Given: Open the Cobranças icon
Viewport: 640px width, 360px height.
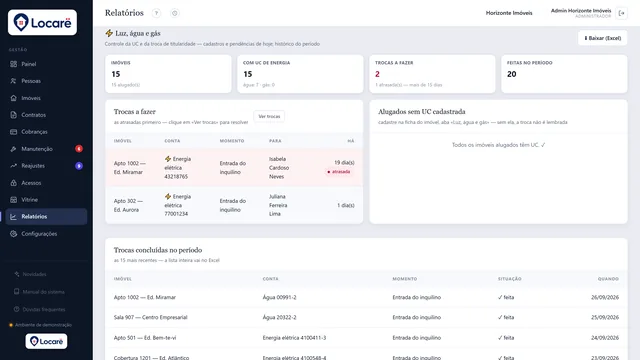Looking at the screenshot, I should pos(13,132).
